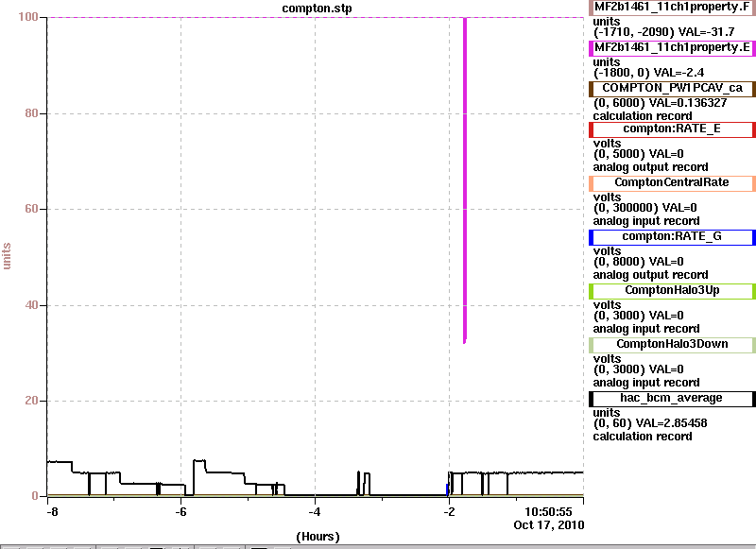The width and height of the screenshot is (756, 549).
Task: Click the magenta vertical spike trace
Action: [465, 180]
